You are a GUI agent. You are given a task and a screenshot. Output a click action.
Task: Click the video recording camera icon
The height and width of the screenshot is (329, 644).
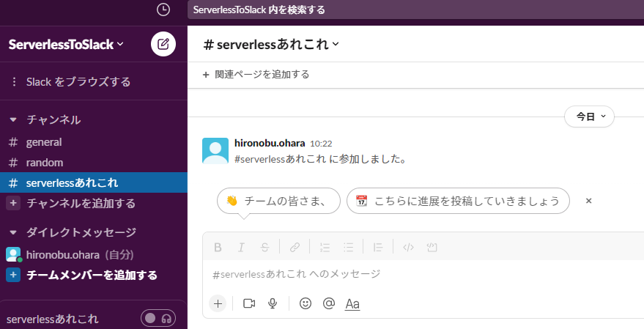point(249,303)
